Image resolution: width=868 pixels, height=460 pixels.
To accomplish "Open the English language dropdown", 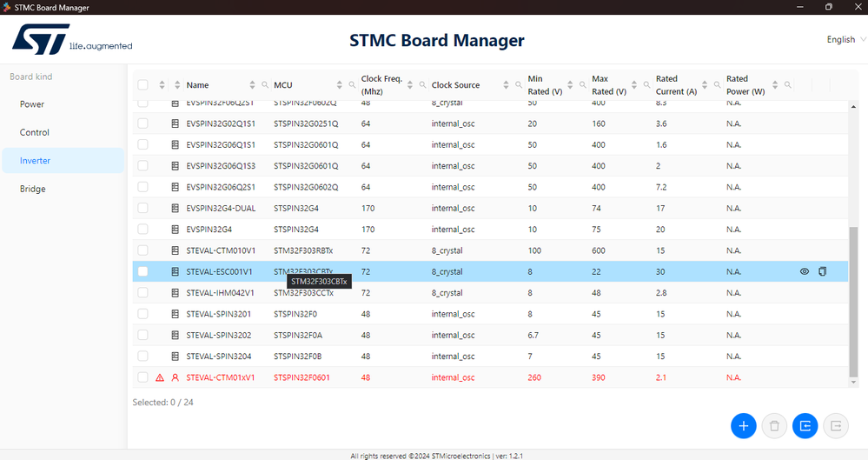I will tap(846, 39).
